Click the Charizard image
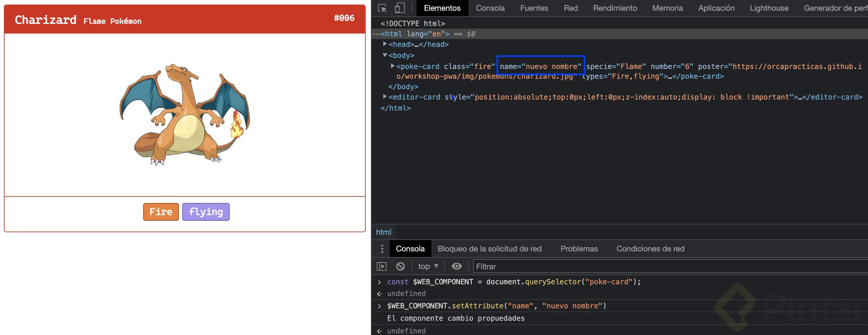 (x=185, y=114)
